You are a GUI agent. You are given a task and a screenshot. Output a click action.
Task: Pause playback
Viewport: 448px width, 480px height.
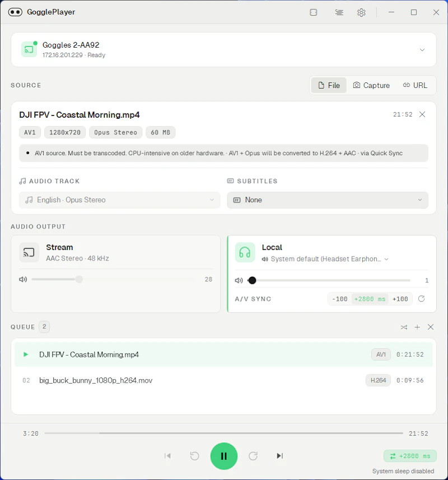223,456
